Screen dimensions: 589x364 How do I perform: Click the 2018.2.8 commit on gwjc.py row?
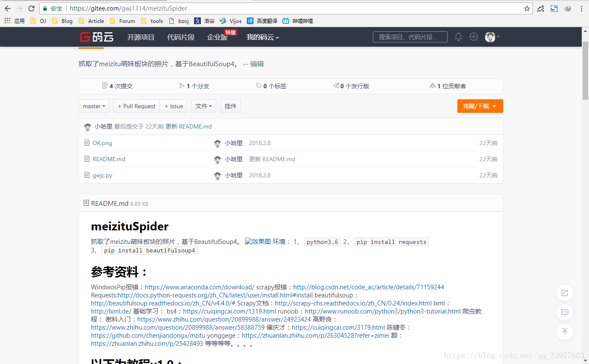click(x=259, y=175)
